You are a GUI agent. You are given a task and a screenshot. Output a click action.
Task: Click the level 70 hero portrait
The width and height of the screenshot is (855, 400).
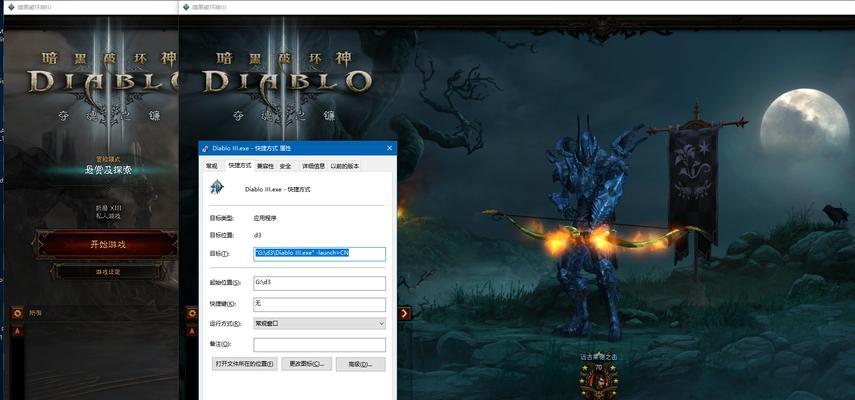(x=598, y=380)
